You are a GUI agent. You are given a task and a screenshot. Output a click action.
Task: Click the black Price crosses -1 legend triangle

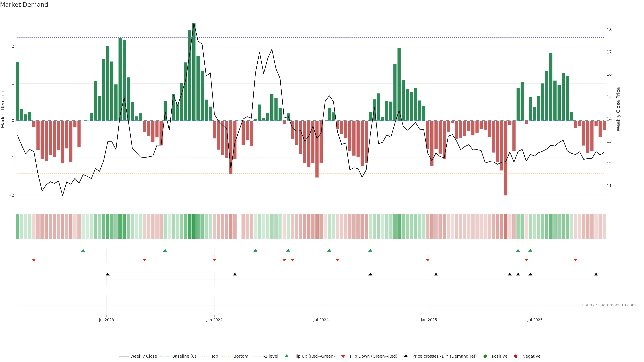406,356
